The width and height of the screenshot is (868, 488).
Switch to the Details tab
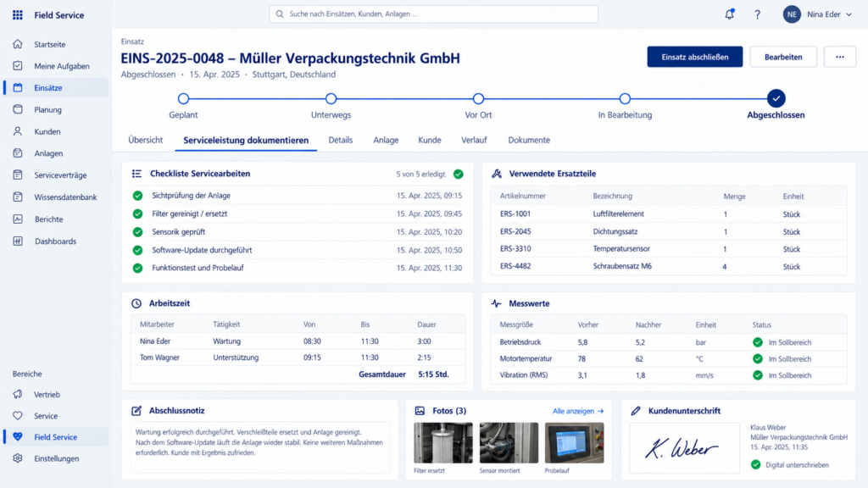tap(341, 140)
